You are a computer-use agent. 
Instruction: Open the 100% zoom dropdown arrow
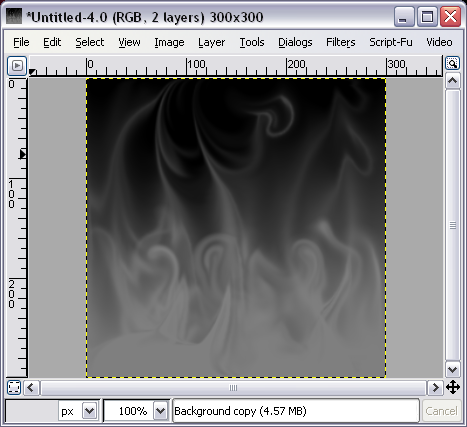(160, 411)
